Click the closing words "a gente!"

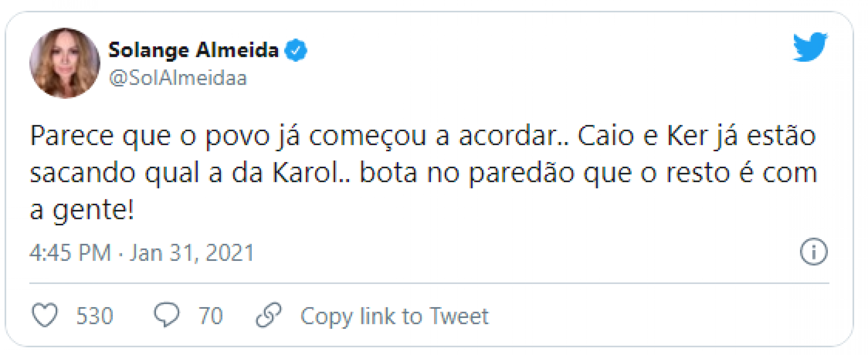[x=82, y=210]
